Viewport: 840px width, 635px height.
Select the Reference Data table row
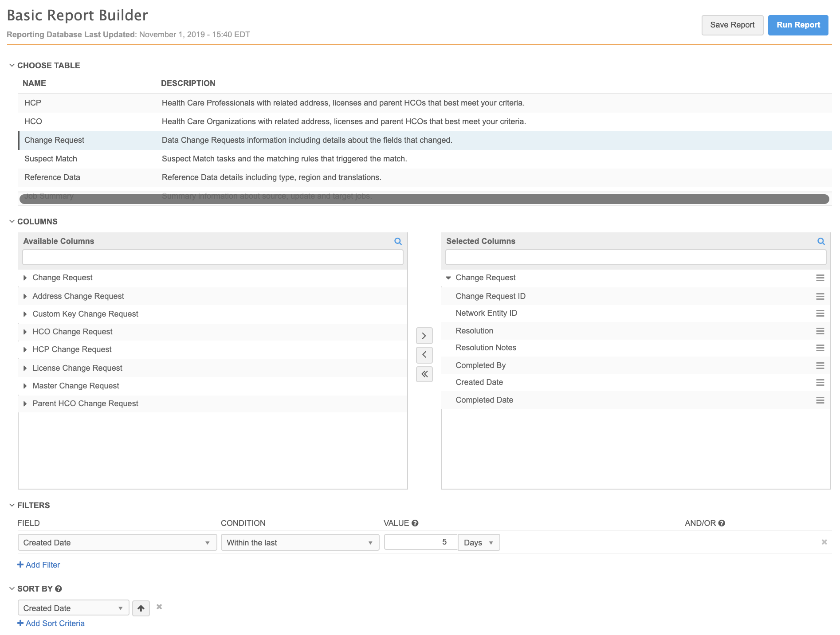click(x=52, y=177)
